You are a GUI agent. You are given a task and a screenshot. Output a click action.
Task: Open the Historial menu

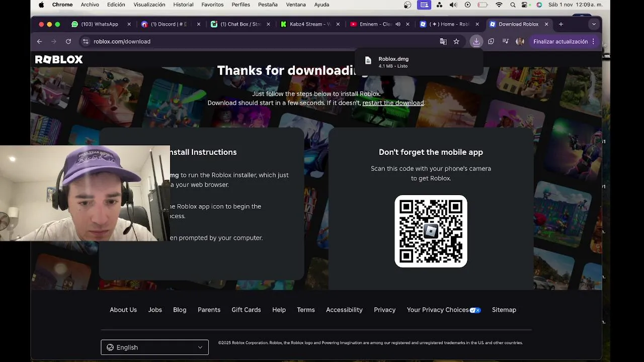pyautogui.click(x=183, y=5)
